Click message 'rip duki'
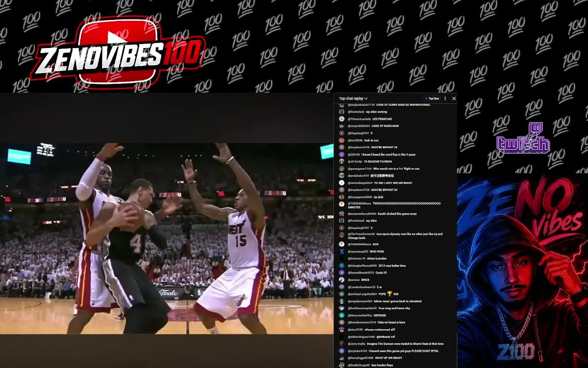Screen dimensions: 588x368 coord(378,197)
